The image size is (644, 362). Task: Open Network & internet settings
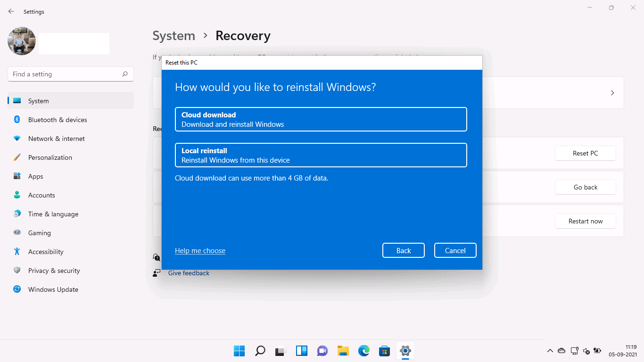point(71,139)
